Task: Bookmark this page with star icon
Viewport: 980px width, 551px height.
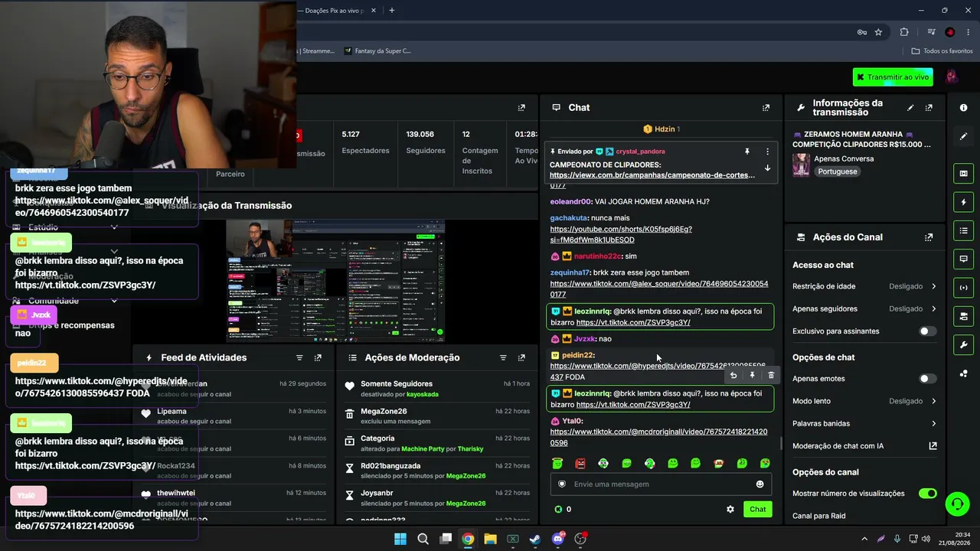Action: coord(878,32)
